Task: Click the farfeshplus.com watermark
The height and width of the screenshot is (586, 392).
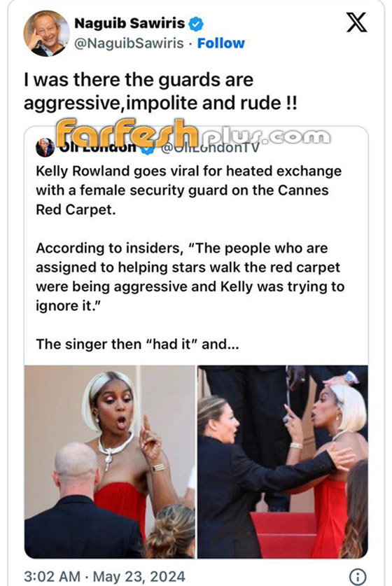Action: (193, 134)
